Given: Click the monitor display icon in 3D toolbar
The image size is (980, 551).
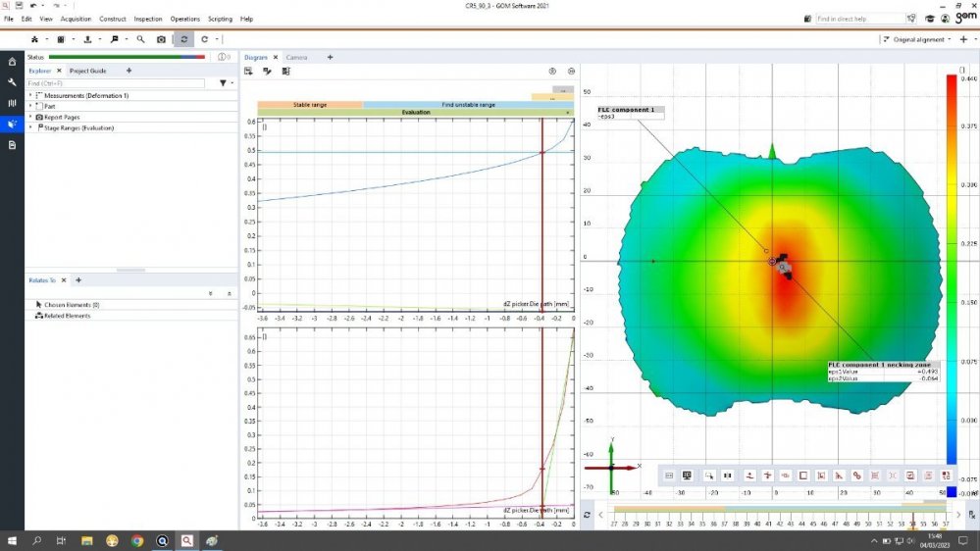Looking at the screenshot, I should point(687,476).
